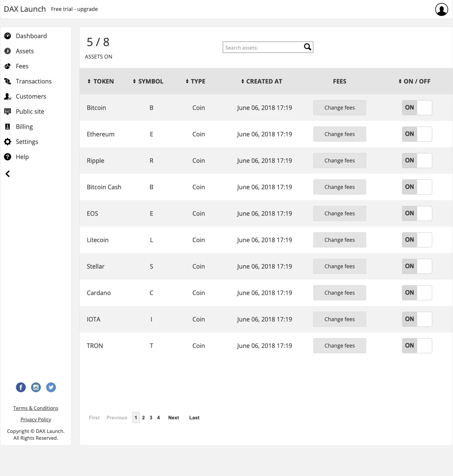The image size is (453, 476).
Task: Toggle Ethereum asset on/off switch
Action: (417, 134)
